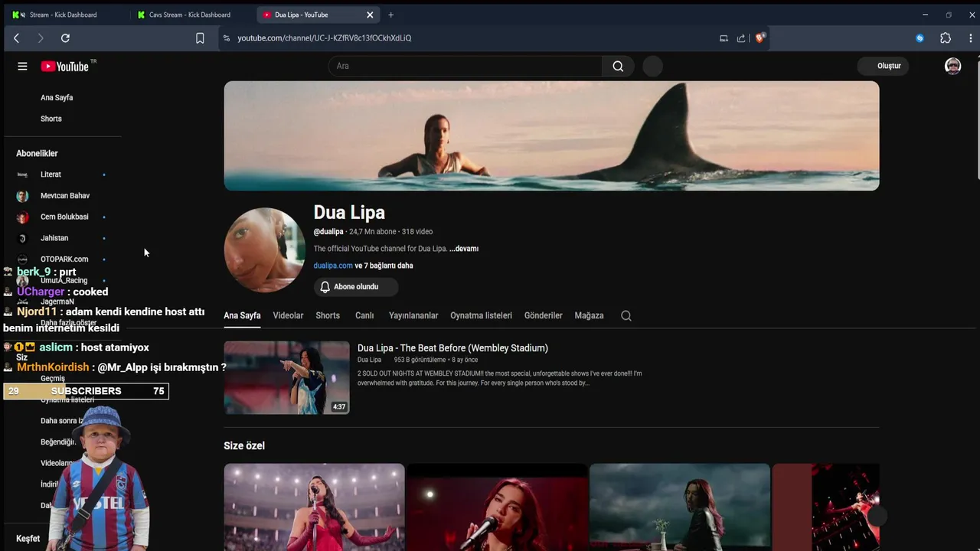Viewport: 980px width, 551px height.
Task: Open the Oynatma listeleri channel tab
Action: tap(481, 315)
